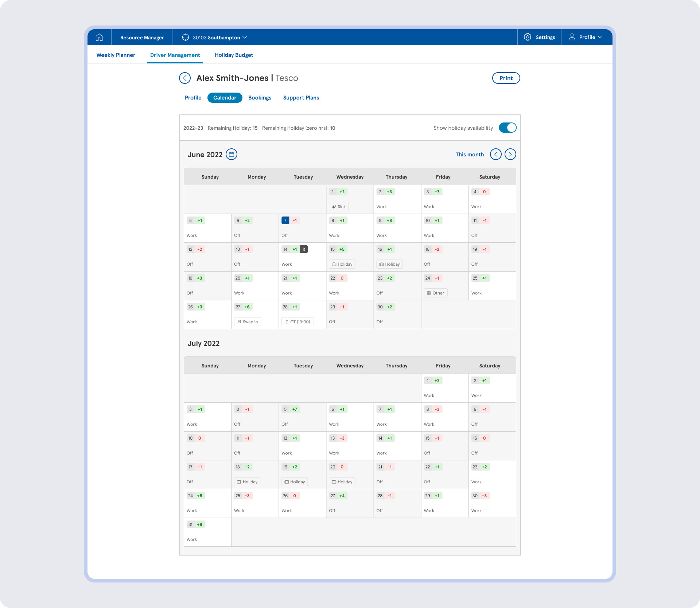This screenshot has height=608, width=700.
Task: Expand the 30103 Southampton location dropdown
Action: (x=214, y=37)
